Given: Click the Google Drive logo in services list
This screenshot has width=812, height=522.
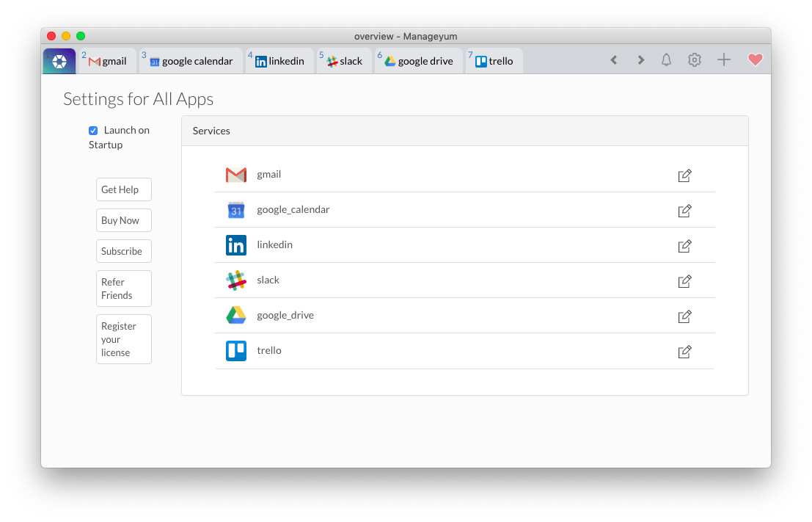Looking at the screenshot, I should tap(236, 315).
